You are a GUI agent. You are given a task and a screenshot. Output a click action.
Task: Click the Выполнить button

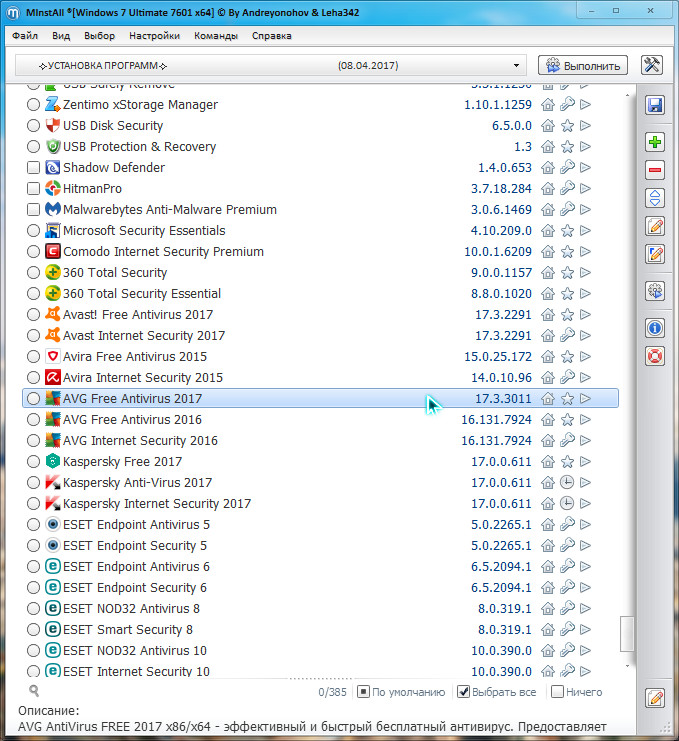(583, 66)
